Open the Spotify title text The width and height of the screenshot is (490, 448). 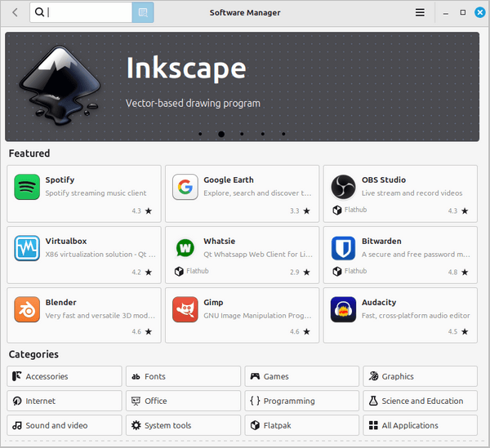[60, 180]
